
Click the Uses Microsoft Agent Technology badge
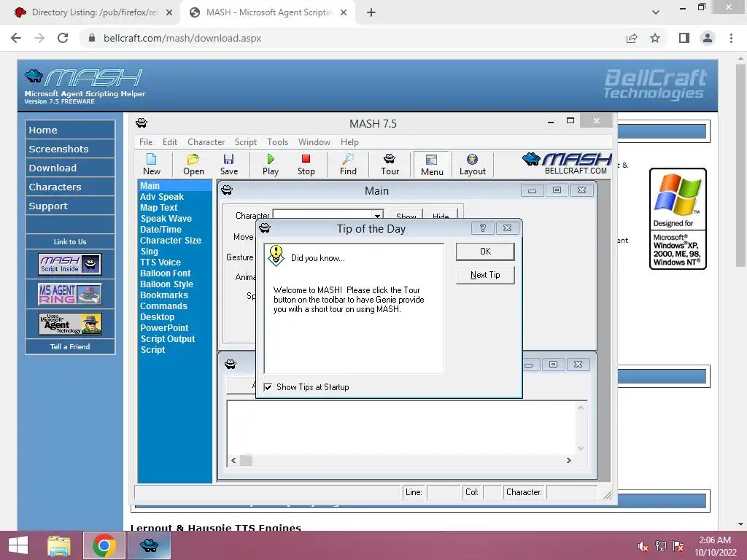coord(69,324)
